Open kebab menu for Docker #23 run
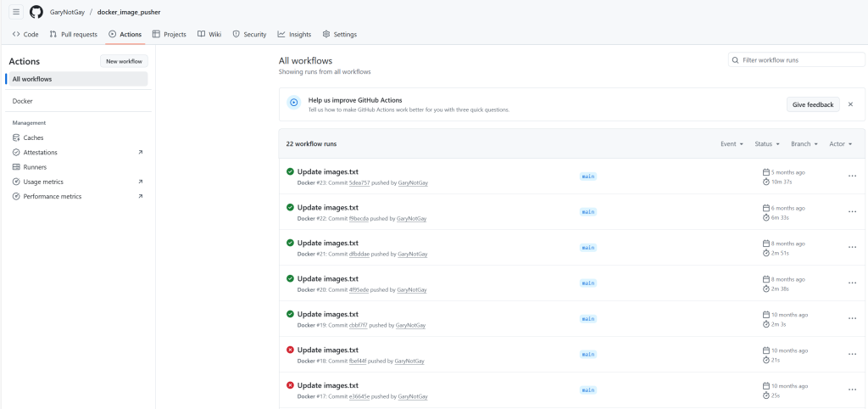Viewport: 868px width, 409px height. coord(852,176)
